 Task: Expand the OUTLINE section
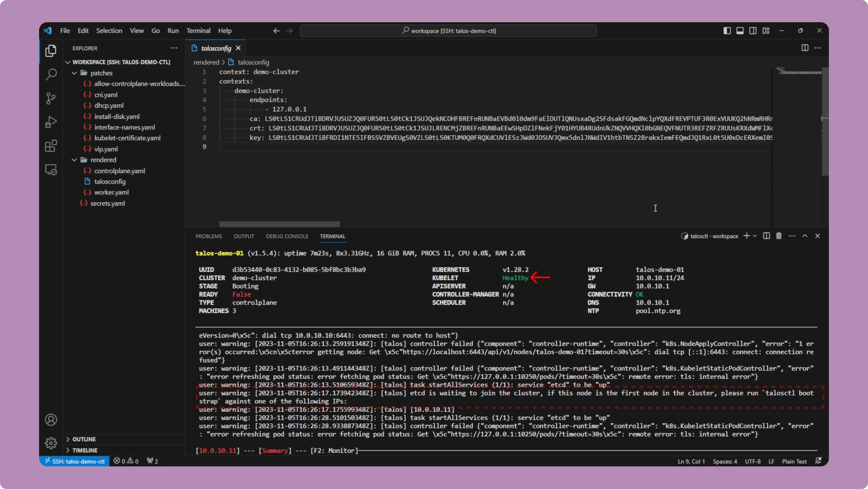coord(84,439)
